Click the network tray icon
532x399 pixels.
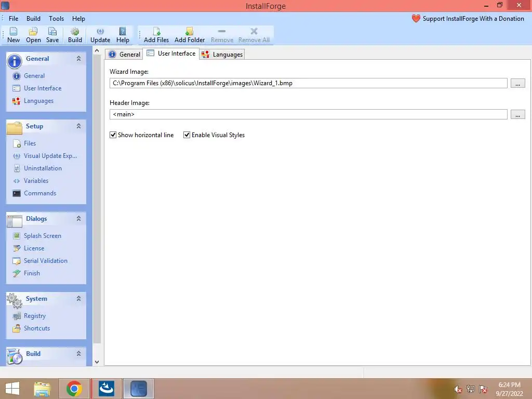pyautogui.click(x=471, y=389)
